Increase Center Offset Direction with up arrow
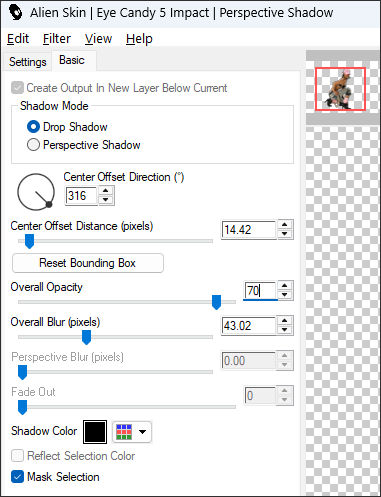Screen dimensions: 381x497 click(106, 191)
